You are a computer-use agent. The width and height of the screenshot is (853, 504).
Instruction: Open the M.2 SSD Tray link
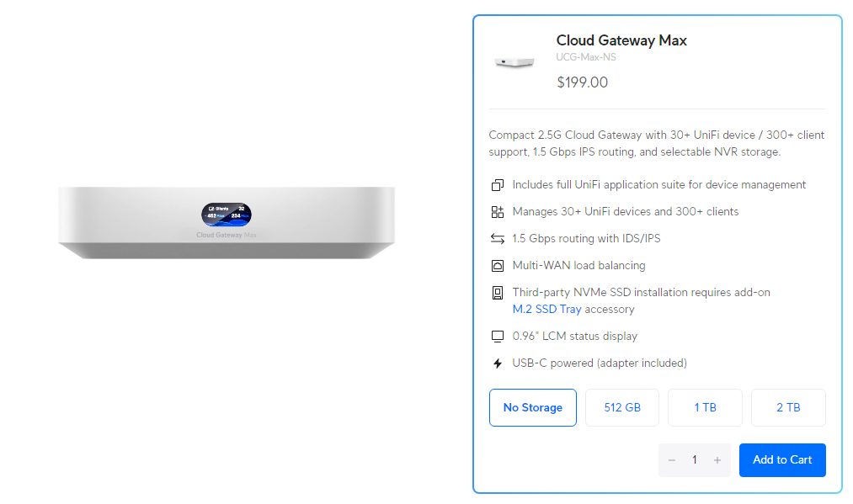pyautogui.click(x=546, y=309)
